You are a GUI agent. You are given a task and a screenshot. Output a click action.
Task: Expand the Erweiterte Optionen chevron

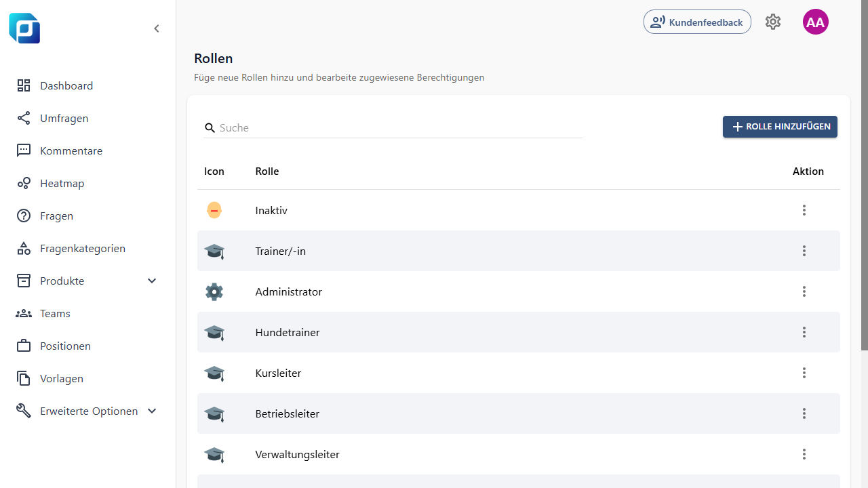152,411
